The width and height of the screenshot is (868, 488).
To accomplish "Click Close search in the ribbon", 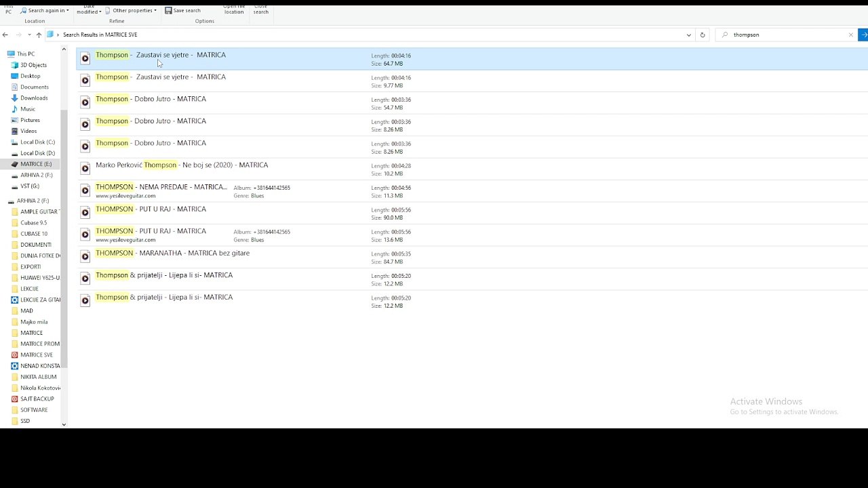I will click(x=261, y=9).
